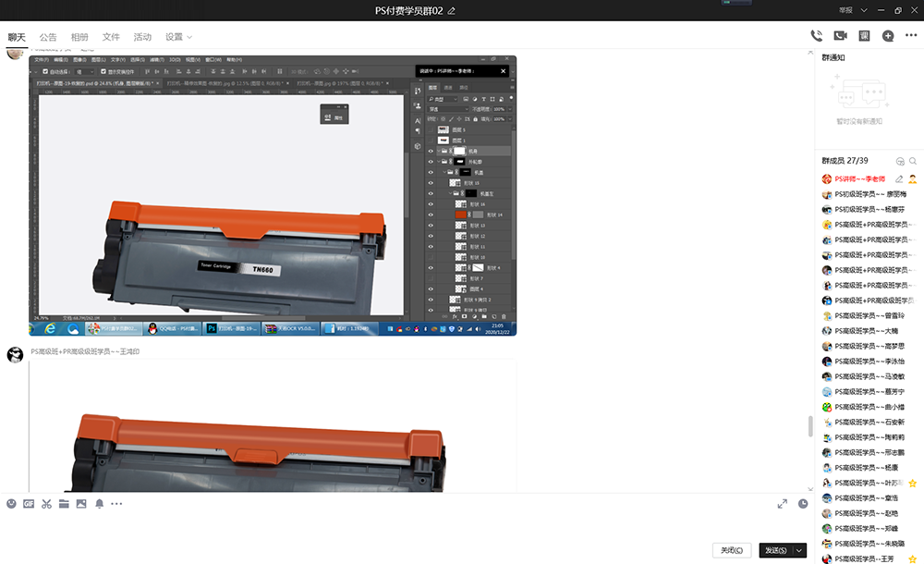
Task: Click the send image icon
Action: (x=81, y=504)
